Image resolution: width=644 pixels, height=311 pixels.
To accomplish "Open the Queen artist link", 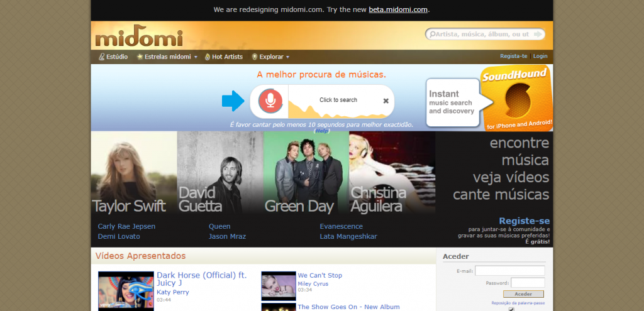I will (219, 226).
